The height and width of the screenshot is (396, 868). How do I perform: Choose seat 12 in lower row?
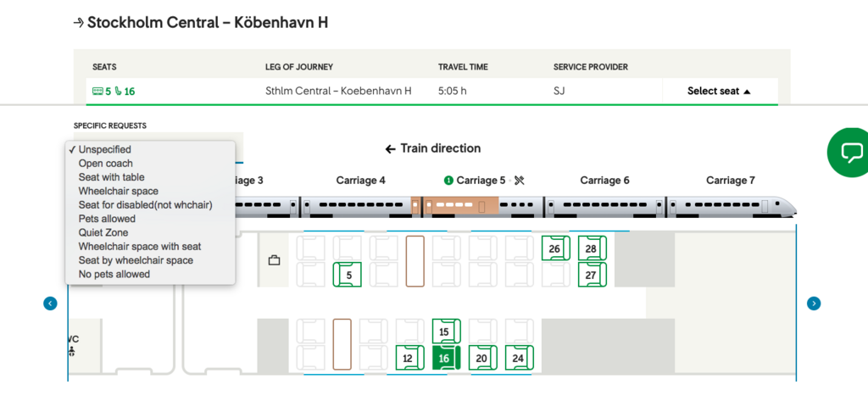409,358
